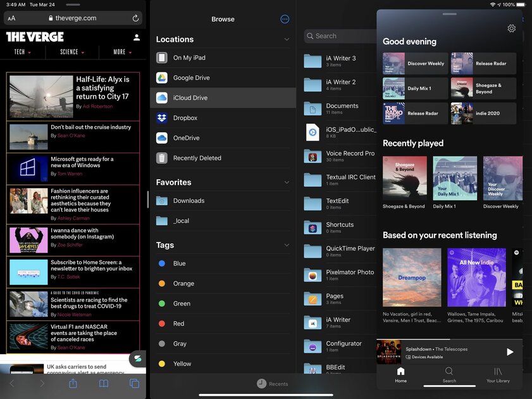Tap Safari share icon in bottom toolbar
Image resolution: width=532 pixels, height=399 pixels.
73,384
